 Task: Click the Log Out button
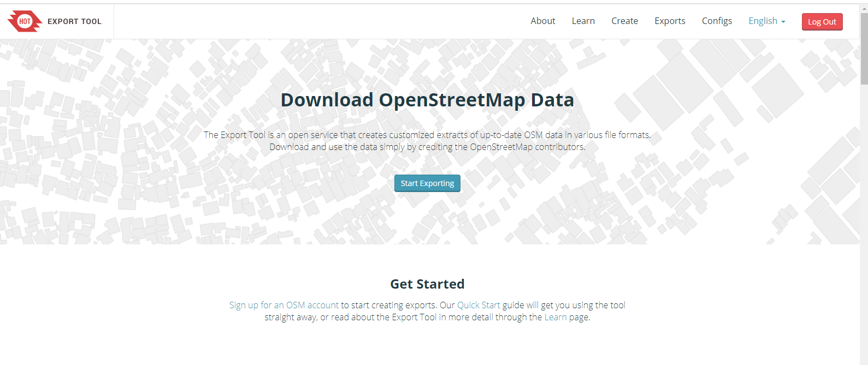point(822,22)
